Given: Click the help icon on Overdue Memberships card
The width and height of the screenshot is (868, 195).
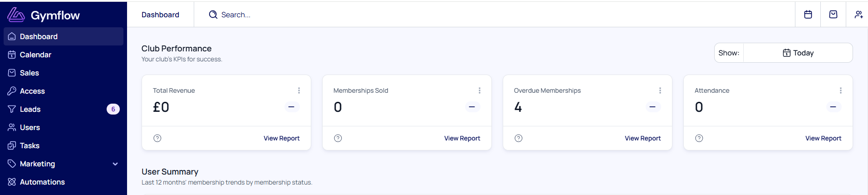Looking at the screenshot, I should pos(519,138).
